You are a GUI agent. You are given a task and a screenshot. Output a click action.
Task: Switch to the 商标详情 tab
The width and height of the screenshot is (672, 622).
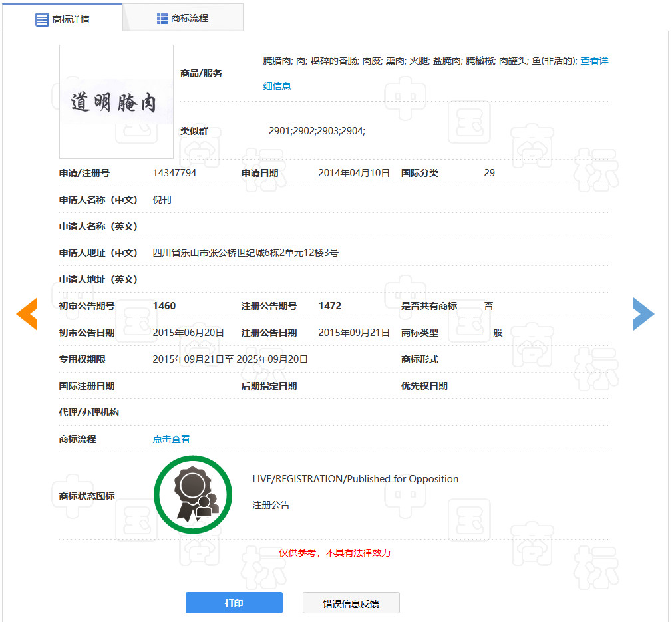coord(70,19)
